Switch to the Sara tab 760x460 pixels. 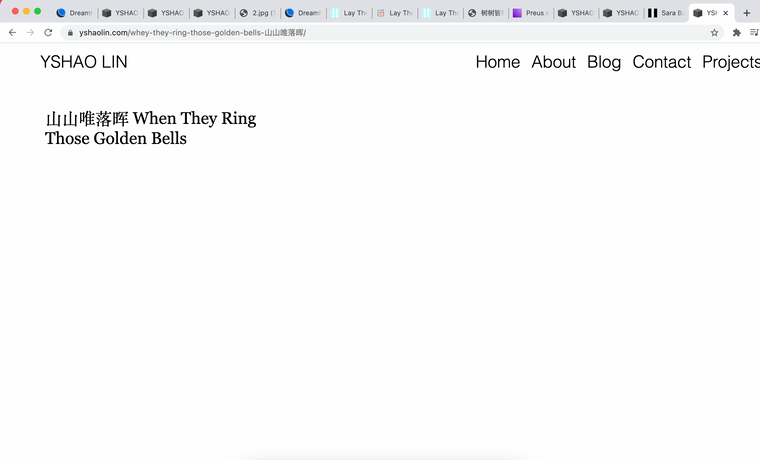666,13
